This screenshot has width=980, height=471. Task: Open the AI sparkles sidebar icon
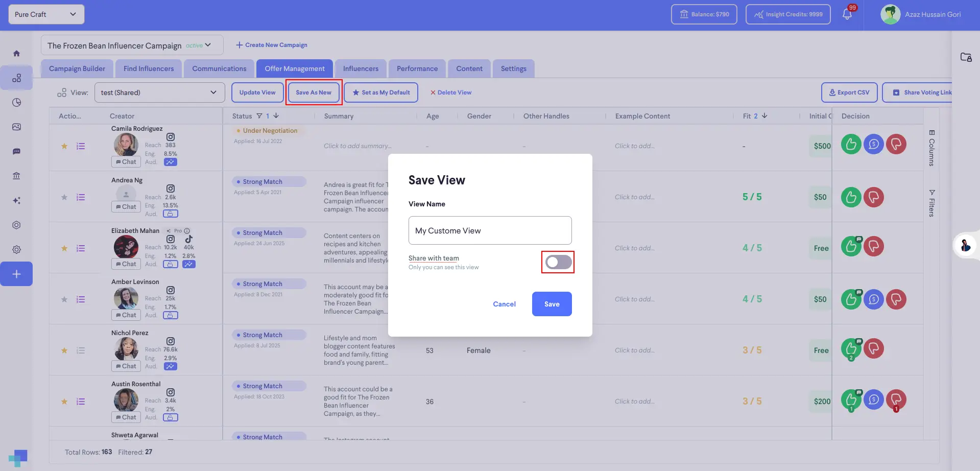16,200
